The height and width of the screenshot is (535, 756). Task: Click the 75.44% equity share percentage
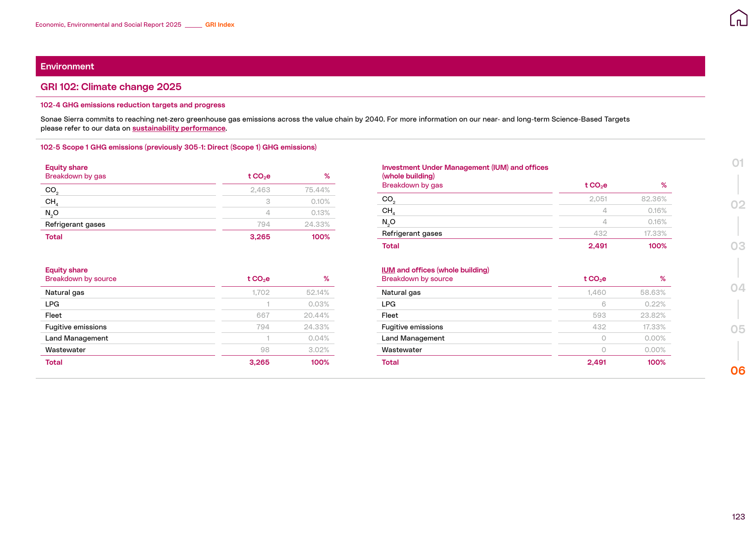click(317, 190)
